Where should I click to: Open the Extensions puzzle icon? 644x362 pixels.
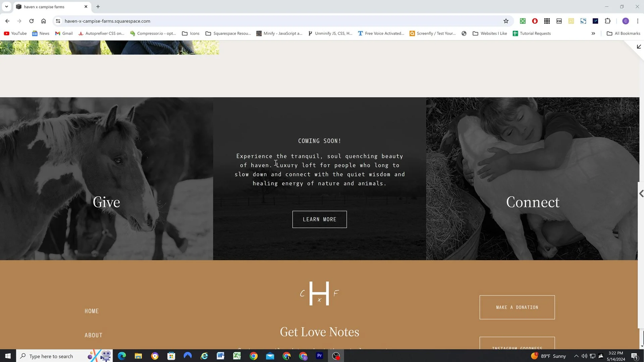point(607,21)
